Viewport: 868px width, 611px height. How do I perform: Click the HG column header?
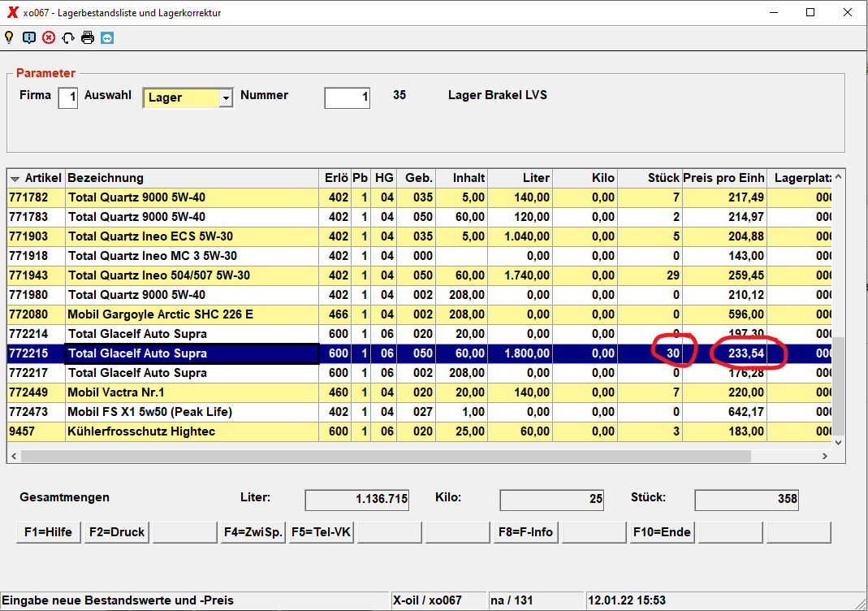click(x=383, y=178)
